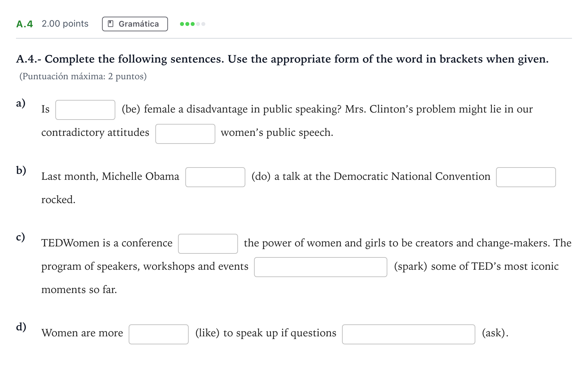
Task: Fill blank before '(be) female' in sentence a
Action: [85, 110]
